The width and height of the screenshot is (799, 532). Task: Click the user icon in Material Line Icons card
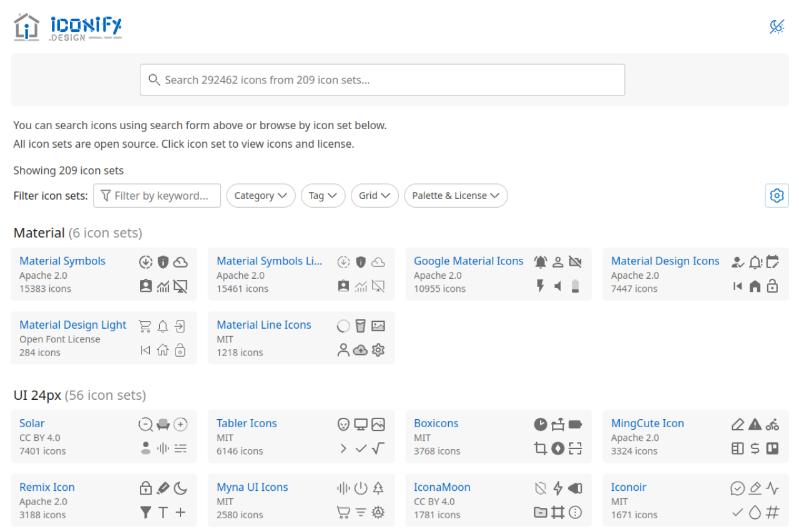point(343,349)
